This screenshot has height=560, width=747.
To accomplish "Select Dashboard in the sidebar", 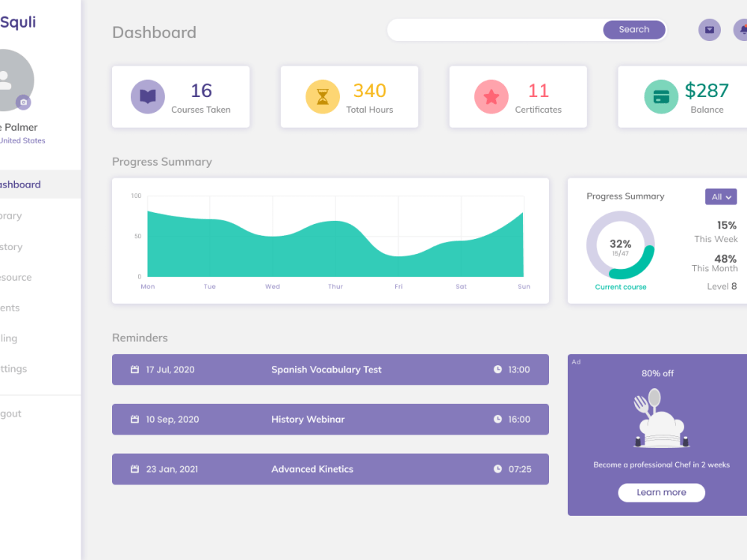I will point(40,184).
